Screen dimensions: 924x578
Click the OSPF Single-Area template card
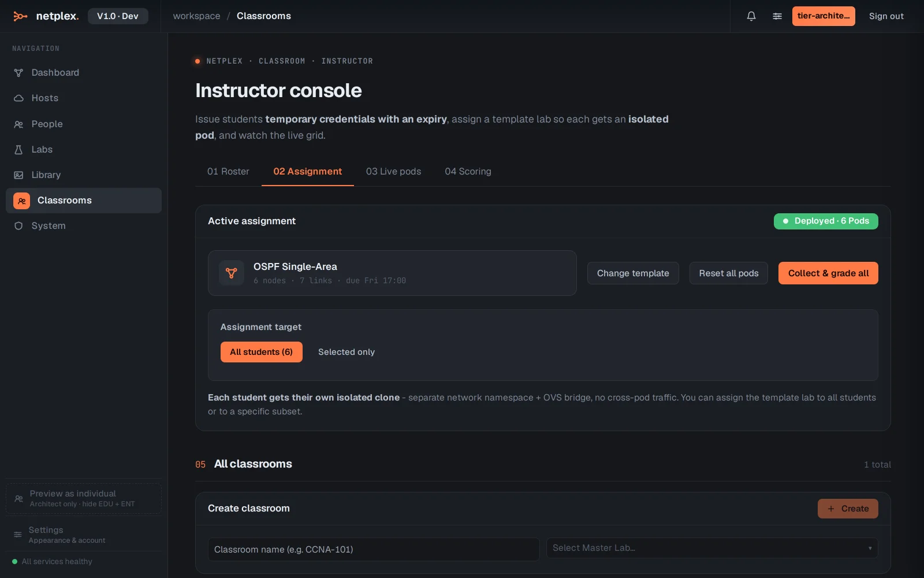click(392, 273)
